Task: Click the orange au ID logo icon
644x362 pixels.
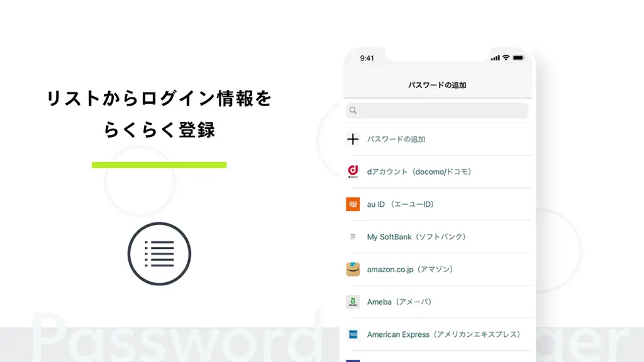Action: 353,204
